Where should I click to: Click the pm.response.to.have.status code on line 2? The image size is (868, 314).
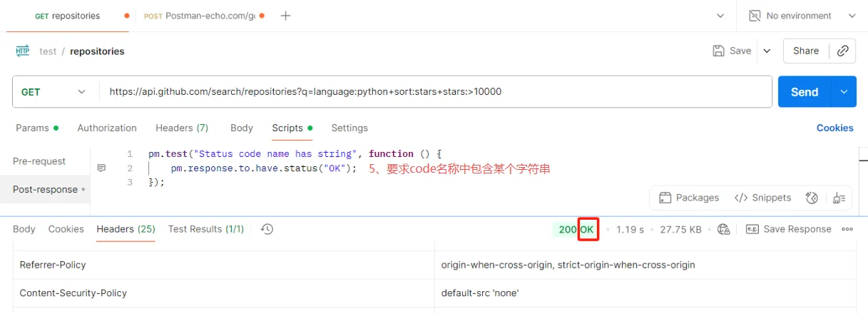263,168
